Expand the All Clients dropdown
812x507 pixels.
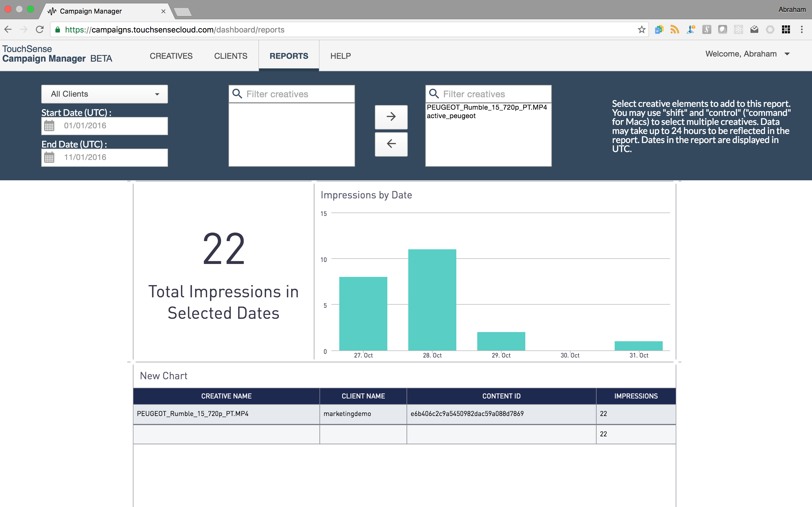pos(104,94)
